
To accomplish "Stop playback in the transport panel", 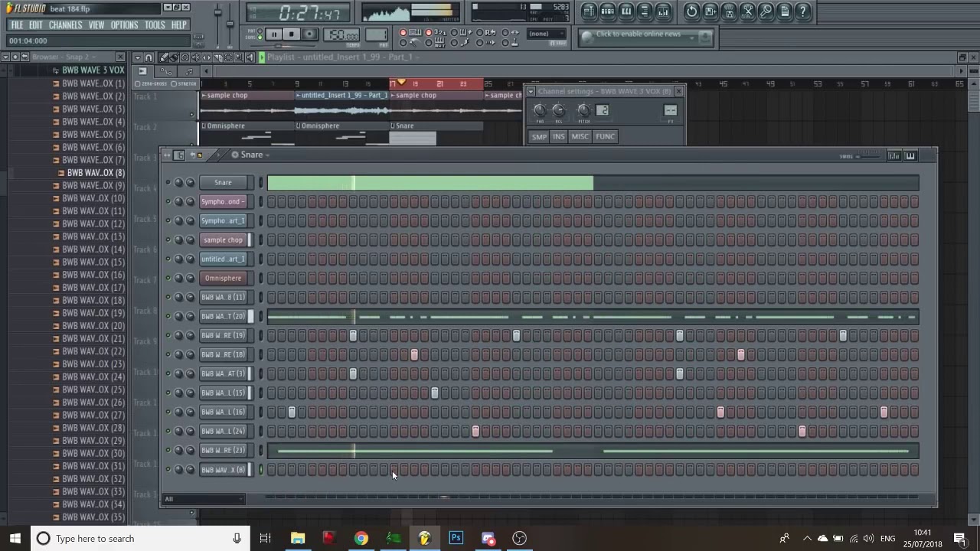I will click(x=292, y=34).
